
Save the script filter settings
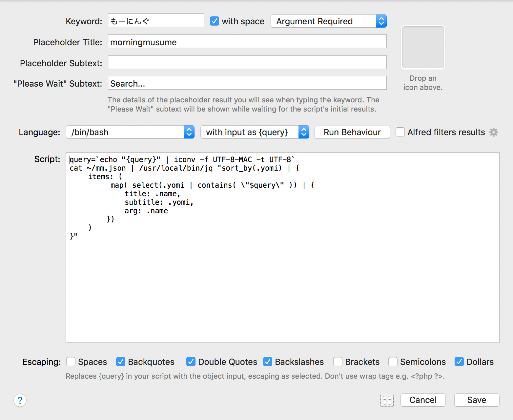click(477, 400)
